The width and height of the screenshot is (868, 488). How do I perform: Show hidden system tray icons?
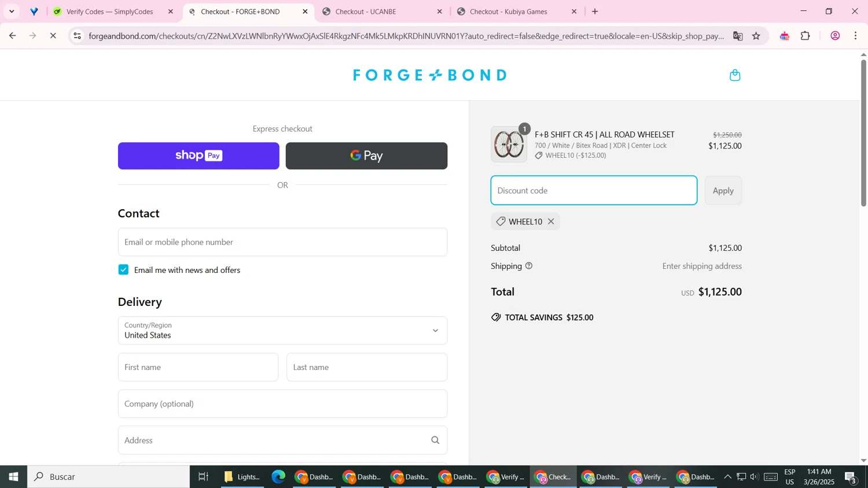728,477
